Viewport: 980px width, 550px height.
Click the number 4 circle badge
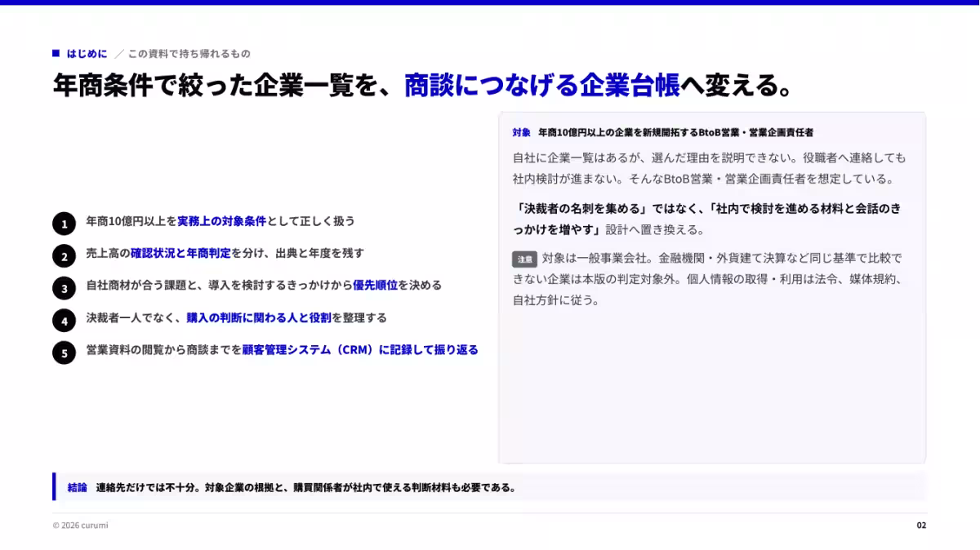[x=64, y=320]
